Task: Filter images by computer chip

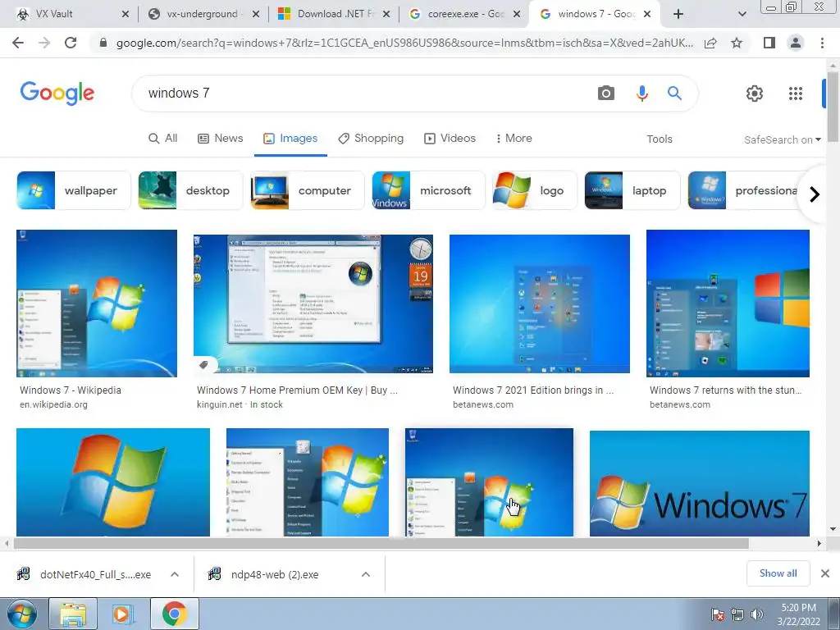Action: click(x=308, y=190)
